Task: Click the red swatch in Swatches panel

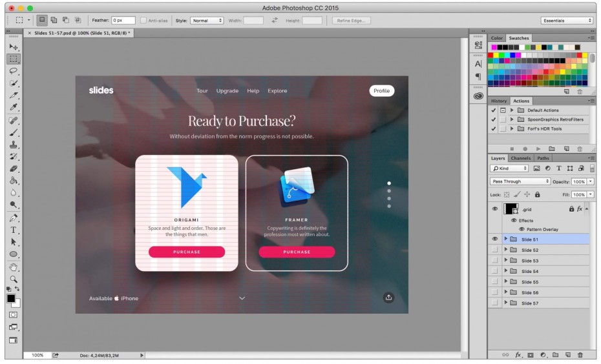Action: click(x=490, y=55)
